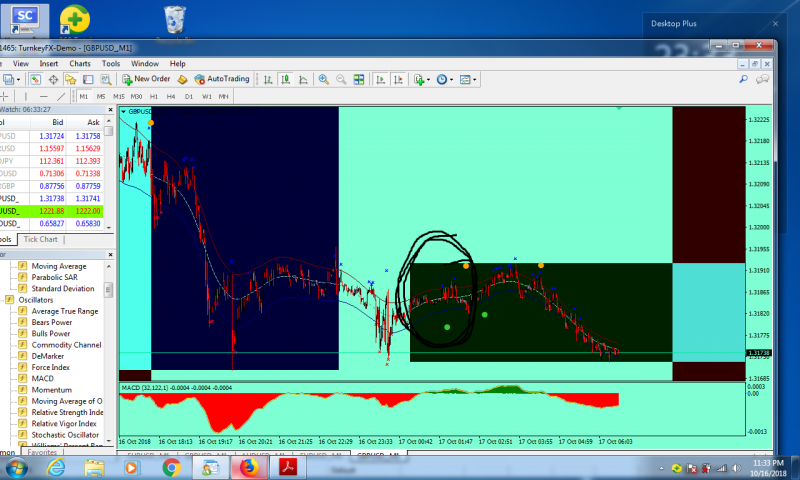
Task: Switch chart to candlesticks mode
Action: point(285,80)
